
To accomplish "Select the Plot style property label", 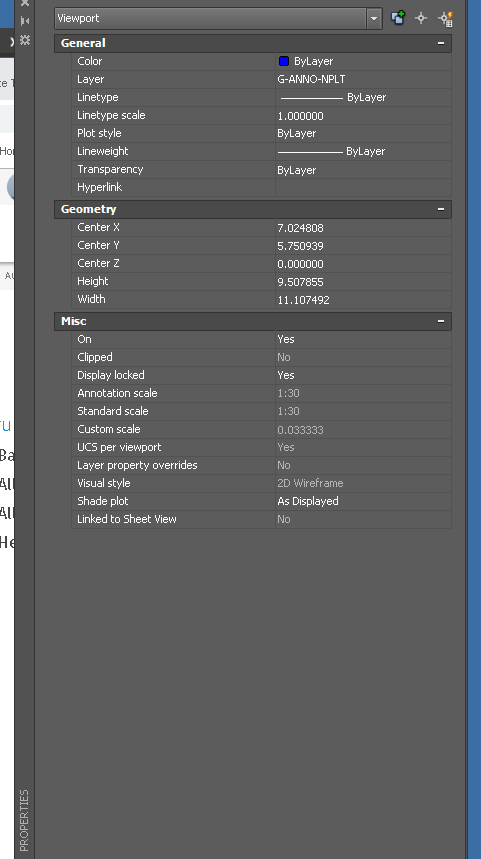I will (99, 133).
